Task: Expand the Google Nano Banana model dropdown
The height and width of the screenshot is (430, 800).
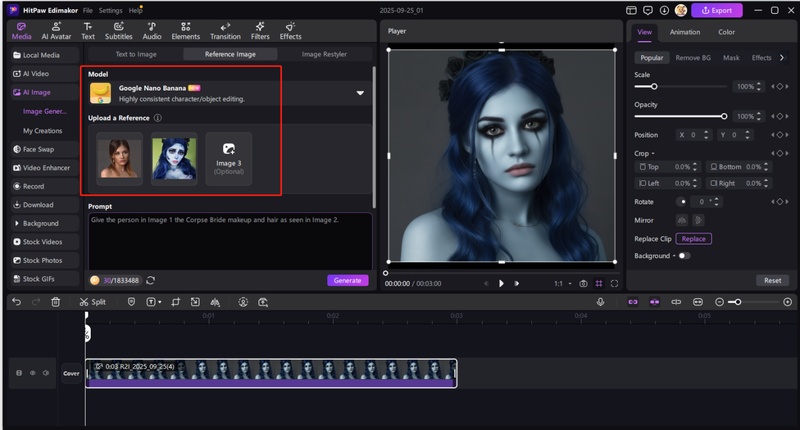Action: [x=360, y=93]
